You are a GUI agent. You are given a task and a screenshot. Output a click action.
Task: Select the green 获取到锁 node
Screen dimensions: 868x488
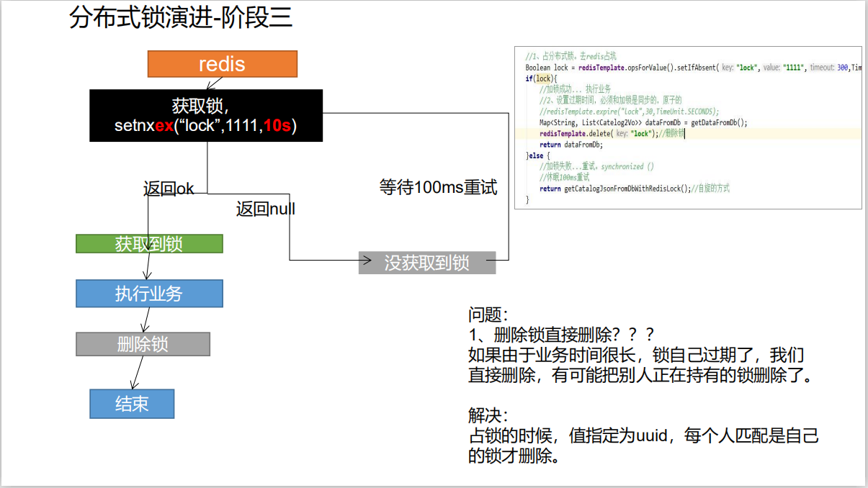[149, 243]
